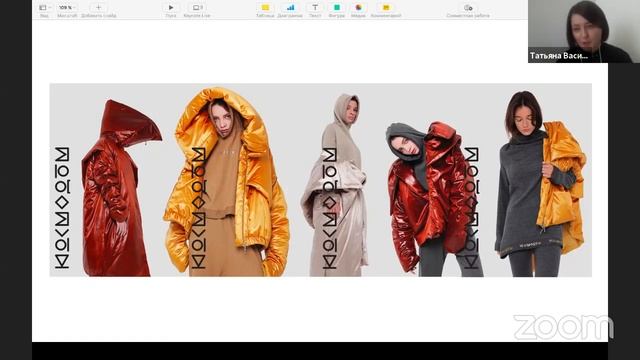Add a comment with the Comment icon
Screen dimensions: 640x360
click(386, 7)
